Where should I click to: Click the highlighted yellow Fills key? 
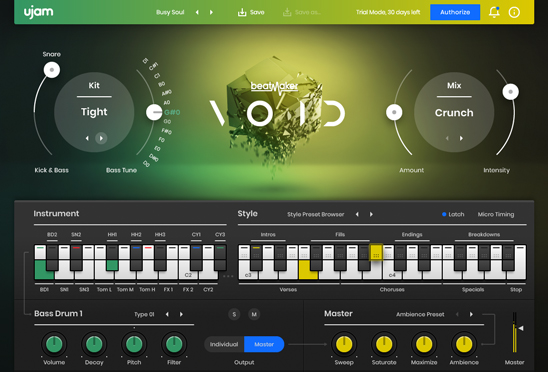point(376,252)
